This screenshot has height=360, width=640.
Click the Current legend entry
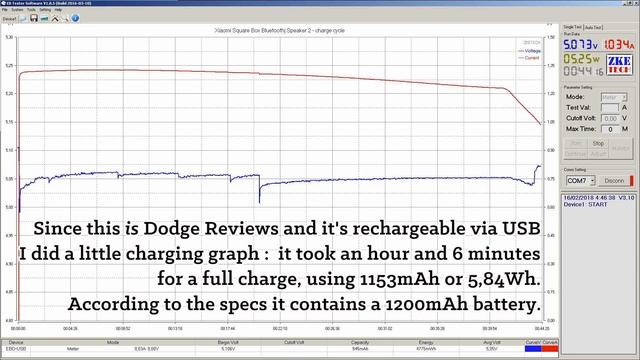tap(529, 58)
